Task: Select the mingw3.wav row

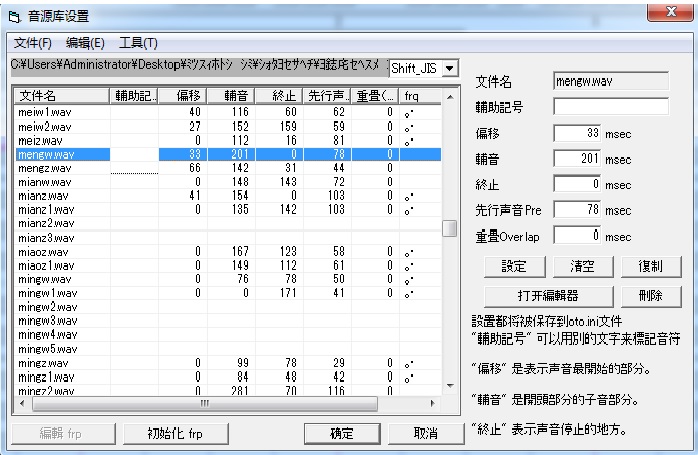Action: point(228,321)
